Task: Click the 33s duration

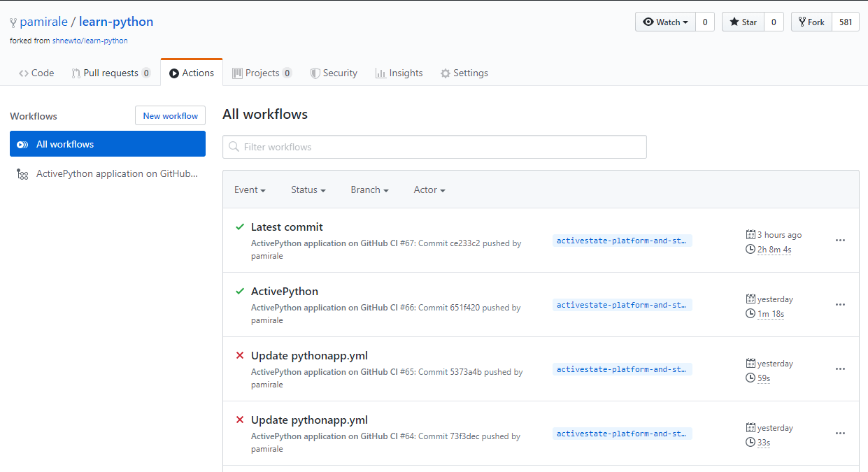Action: pos(764,443)
